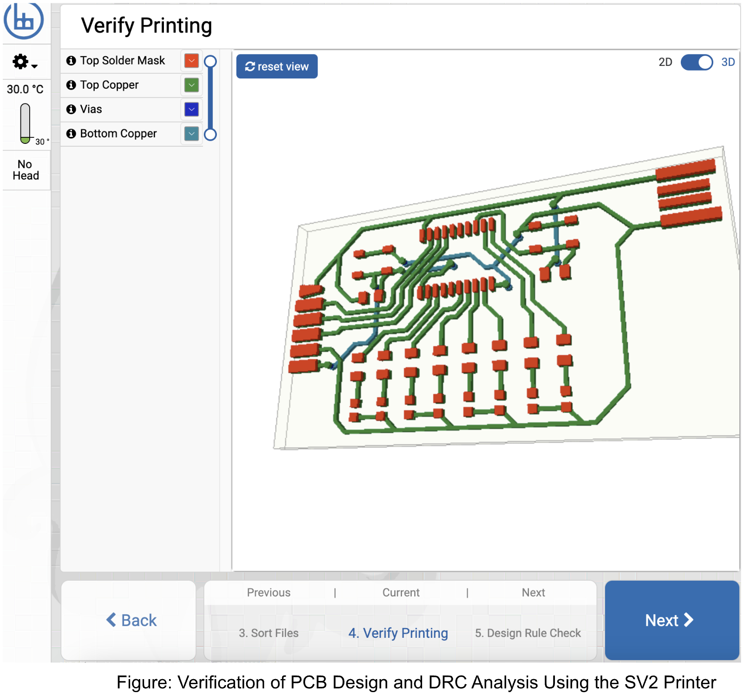
Task: Click the thermometer temperature gauge
Action: point(25,123)
